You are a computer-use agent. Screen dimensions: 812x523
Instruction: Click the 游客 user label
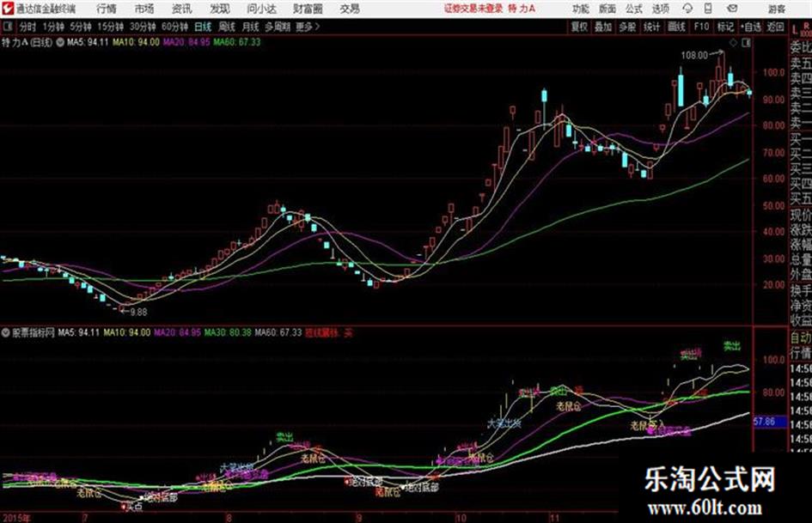[x=776, y=9]
